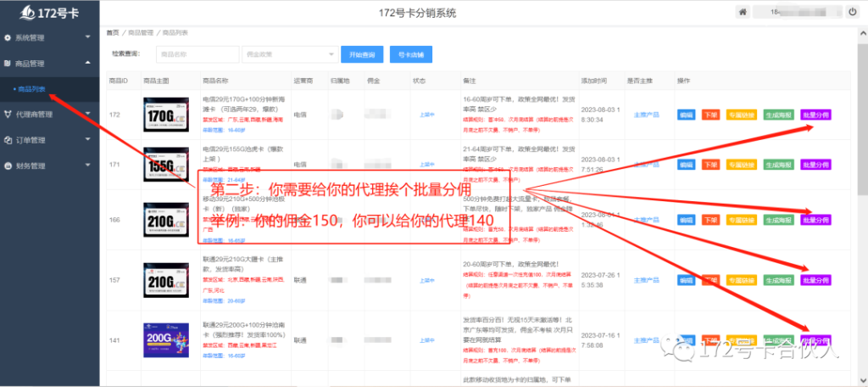Go to 首页 in the breadcrumb
The width and height of the screenshot is (868, 387).
(x=113, y=33)
